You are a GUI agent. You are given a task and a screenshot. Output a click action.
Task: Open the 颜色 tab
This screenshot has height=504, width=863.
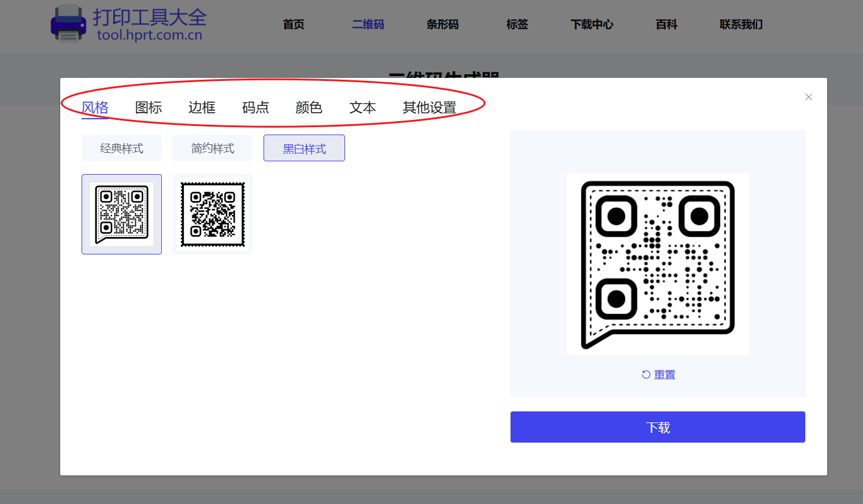click(x=309, y=108)
